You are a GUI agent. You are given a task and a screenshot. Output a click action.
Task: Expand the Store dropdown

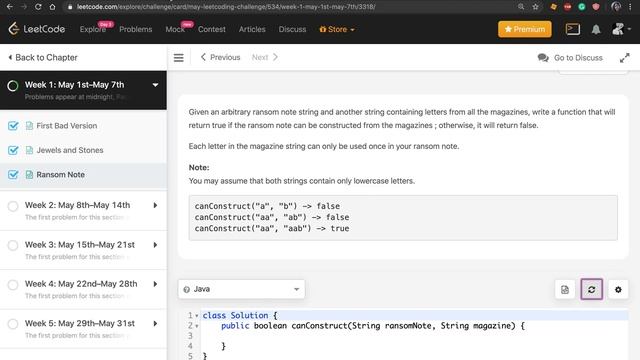pos(337,29)
